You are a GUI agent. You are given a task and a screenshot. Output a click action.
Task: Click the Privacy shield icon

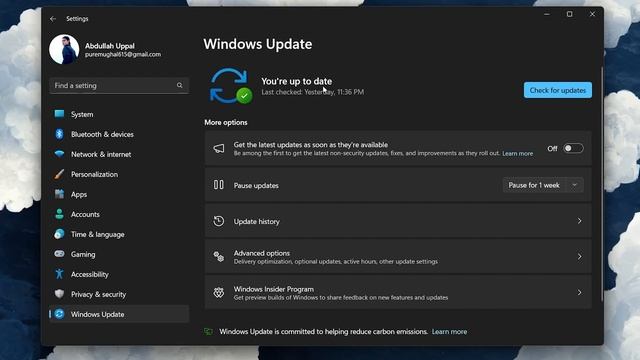click(59, 294)
